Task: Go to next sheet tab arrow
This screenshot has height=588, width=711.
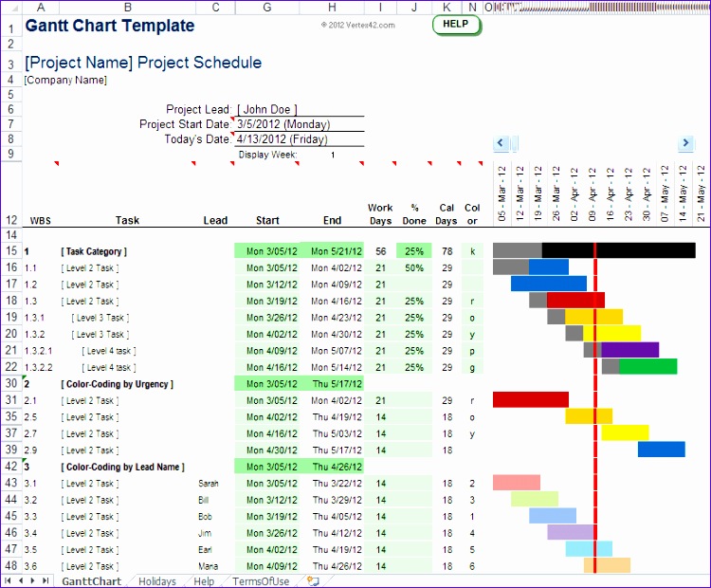Action: click(x=32, y=580)
